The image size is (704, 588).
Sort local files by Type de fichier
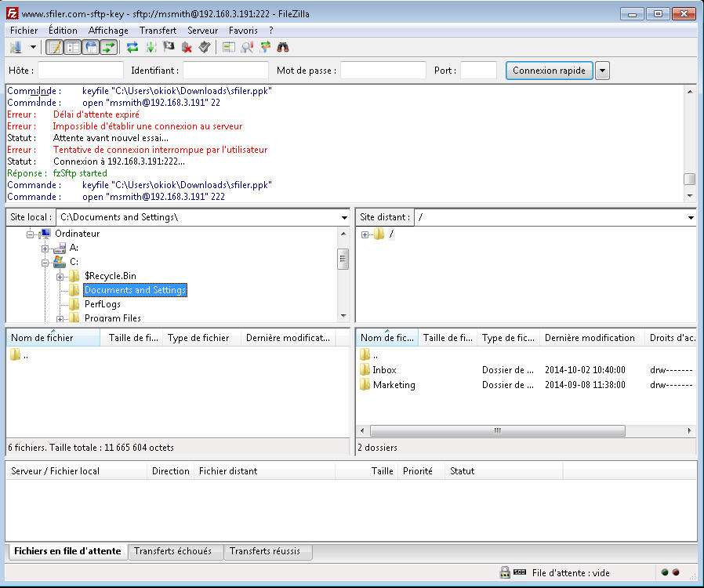[202, 338]
